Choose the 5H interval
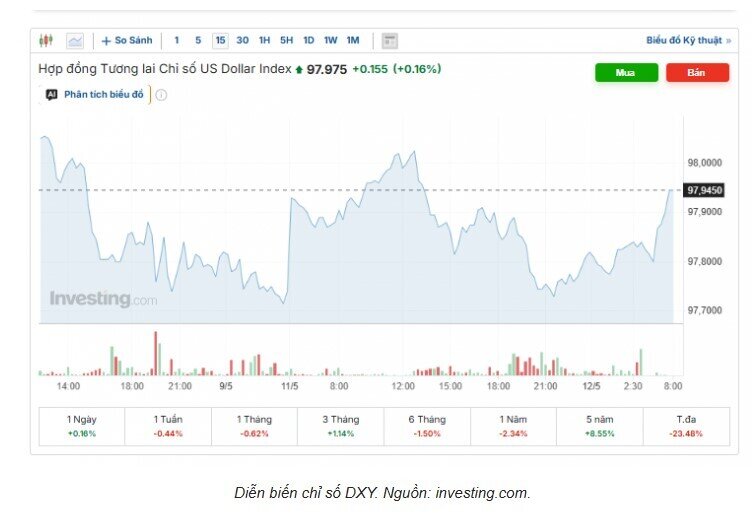 [286, 40]
